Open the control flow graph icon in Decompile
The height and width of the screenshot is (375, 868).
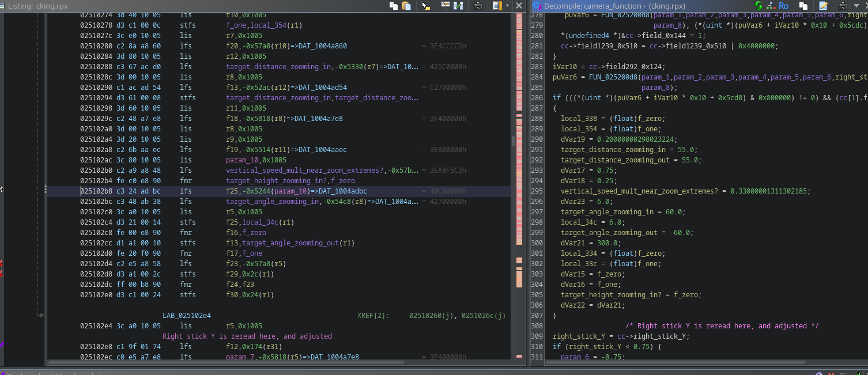770,6
